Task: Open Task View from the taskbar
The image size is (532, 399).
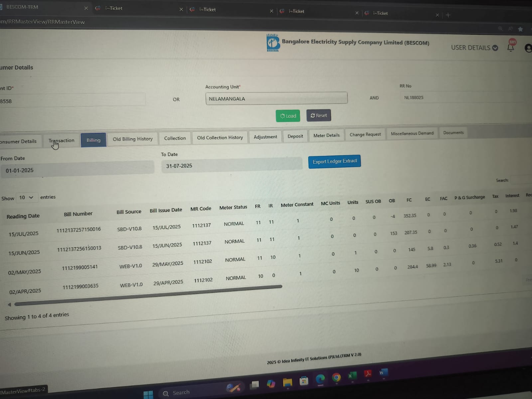Action: tap(255, 385)
